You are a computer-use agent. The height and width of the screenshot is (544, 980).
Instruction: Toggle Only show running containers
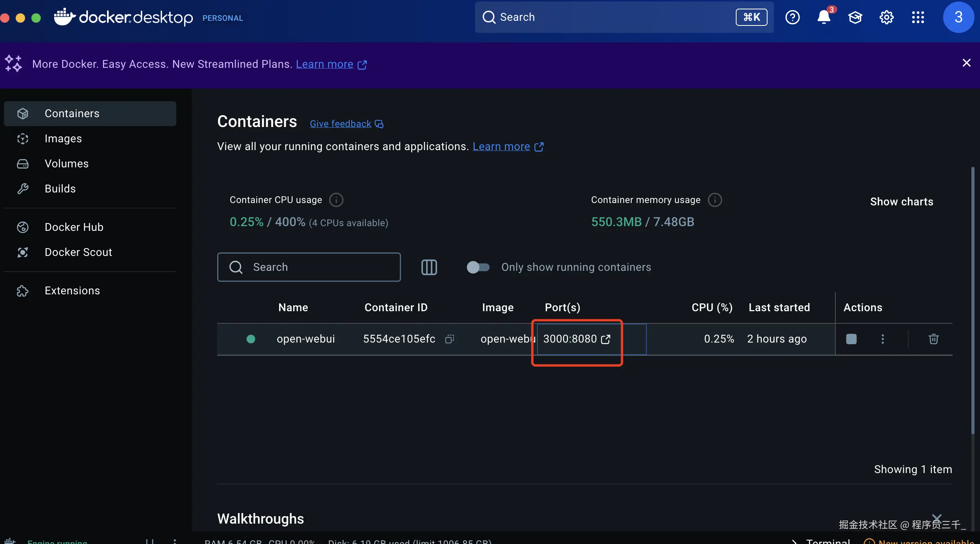[478, 267]
